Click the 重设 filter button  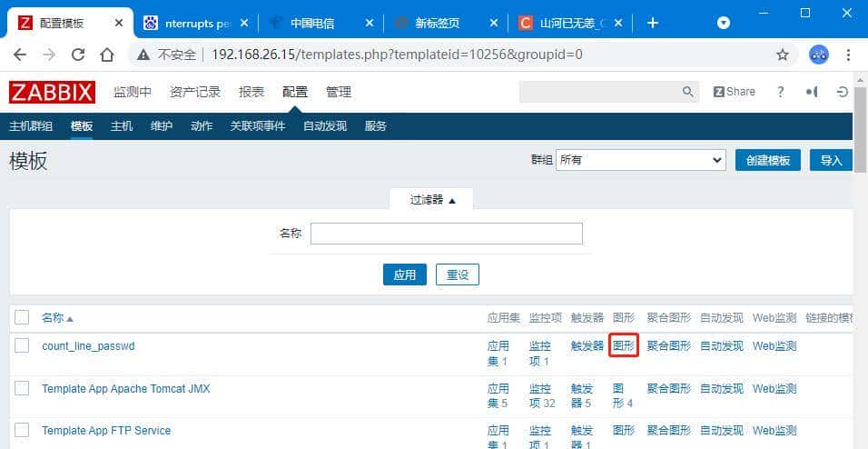coord(458,274)
